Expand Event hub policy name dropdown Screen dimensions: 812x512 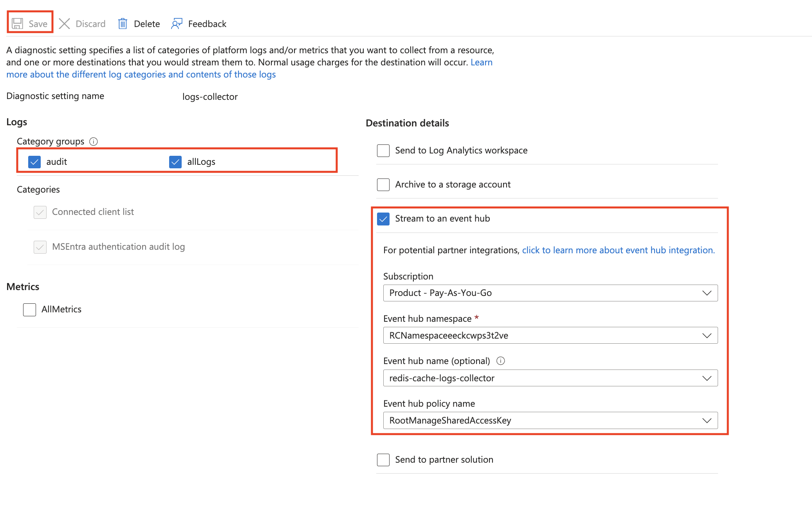pyautogui.click(x=550, y=420)
